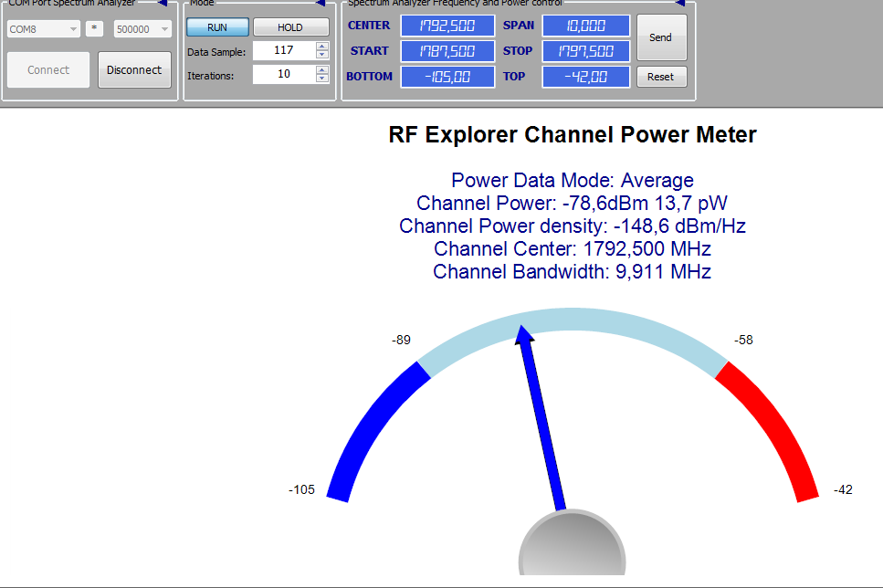Open the 500000 baud rate dropdown
The image size is (883, 588).
tap(142, 28)
